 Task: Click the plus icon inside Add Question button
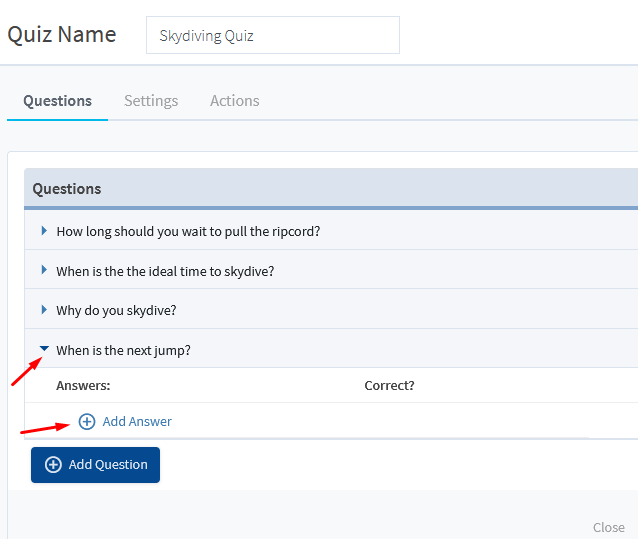[x=52, y=465]
